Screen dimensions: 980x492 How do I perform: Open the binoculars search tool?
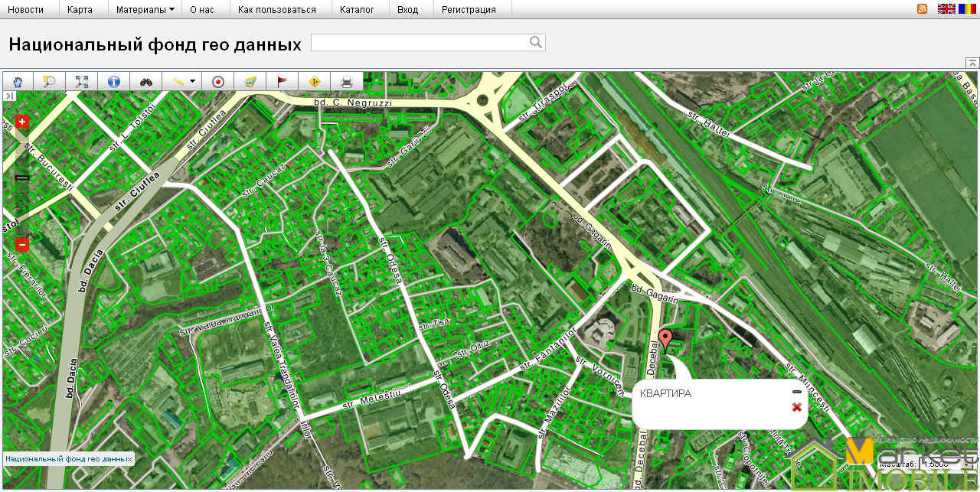[x=146, y=82]
